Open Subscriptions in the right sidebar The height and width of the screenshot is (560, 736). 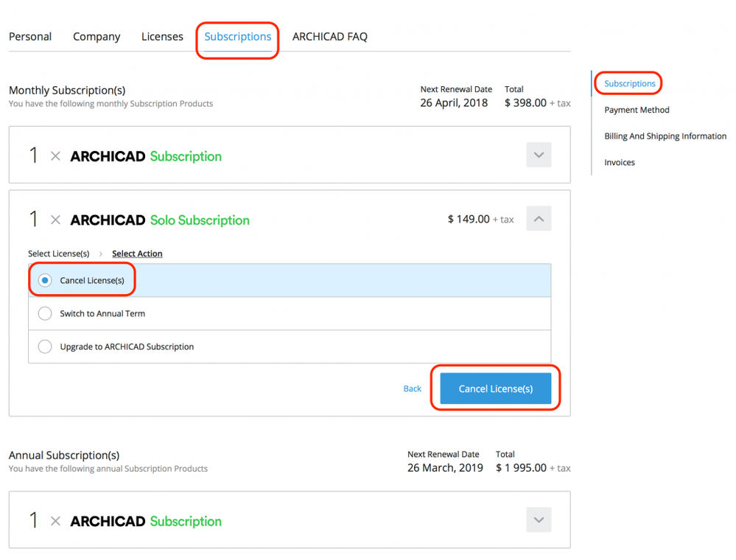pyautogui.click(x=629, y=84)
